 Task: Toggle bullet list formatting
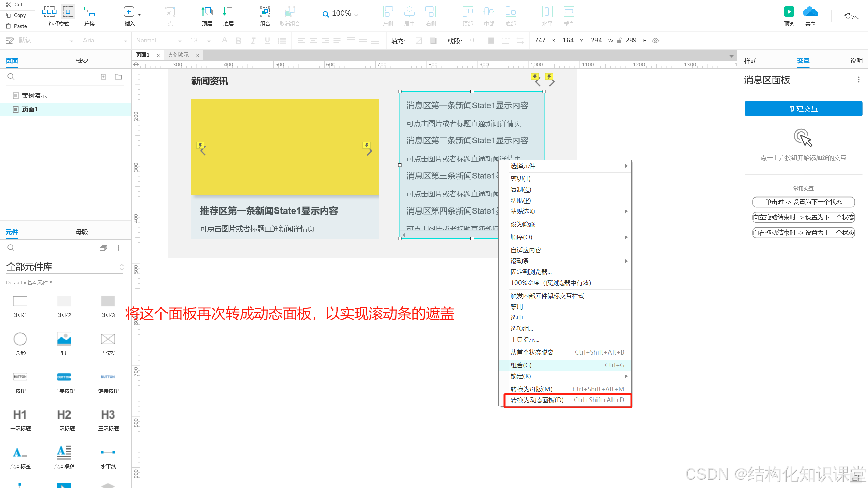[282, 41]
